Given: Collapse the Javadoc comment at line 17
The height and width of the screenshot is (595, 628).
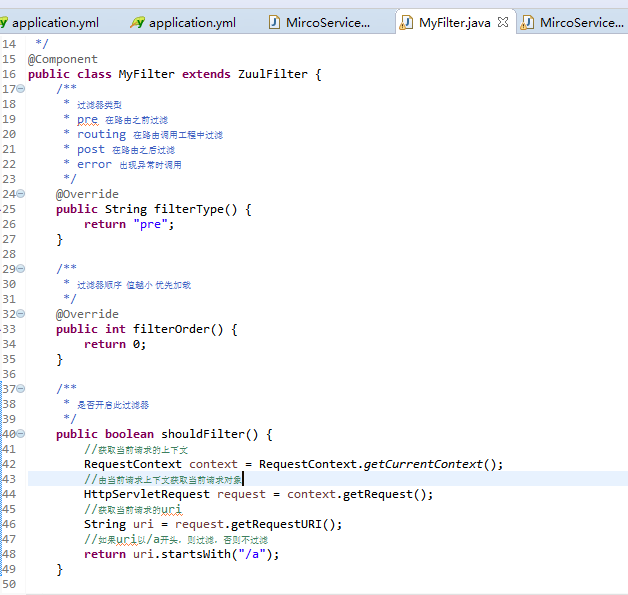Looking at the screenshot, I should (20, 88).
